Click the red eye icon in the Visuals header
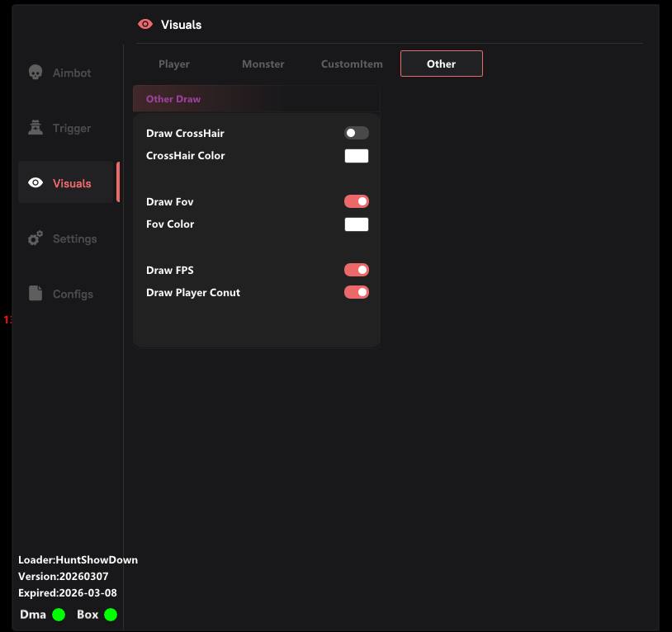Viewport: 672px width, 632px height. [x=145, y=25]
